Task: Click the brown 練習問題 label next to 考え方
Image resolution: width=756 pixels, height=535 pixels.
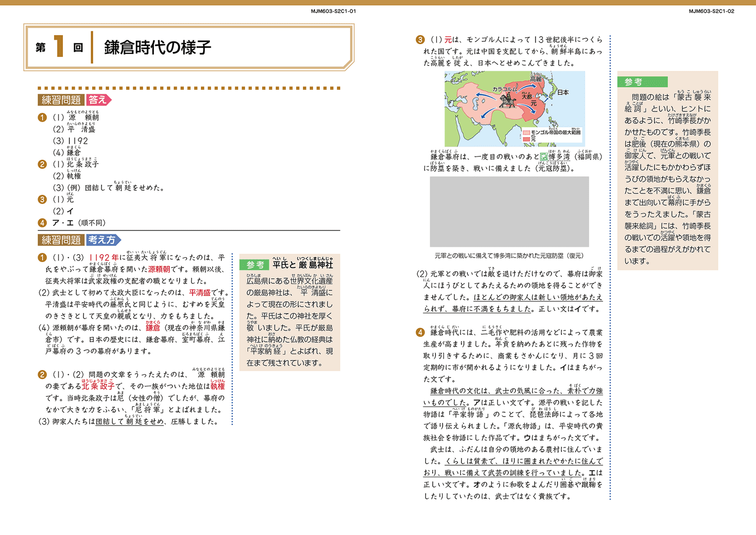Action: coord(61,240)
